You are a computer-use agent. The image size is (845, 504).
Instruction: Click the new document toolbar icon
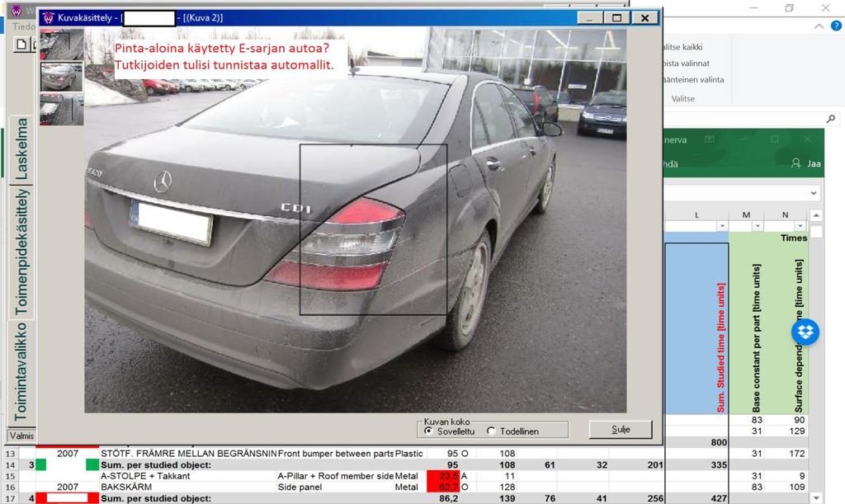point(21,45)
